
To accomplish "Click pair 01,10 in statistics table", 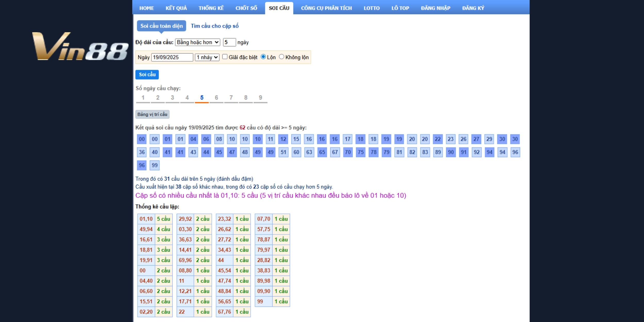I will [x=146, y=219].
